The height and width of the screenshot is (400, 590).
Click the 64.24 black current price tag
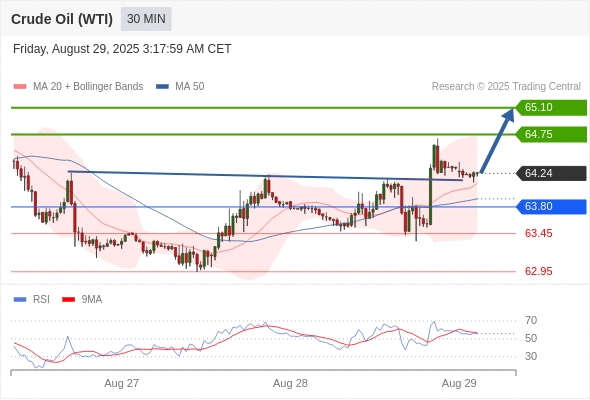(551, 173)
